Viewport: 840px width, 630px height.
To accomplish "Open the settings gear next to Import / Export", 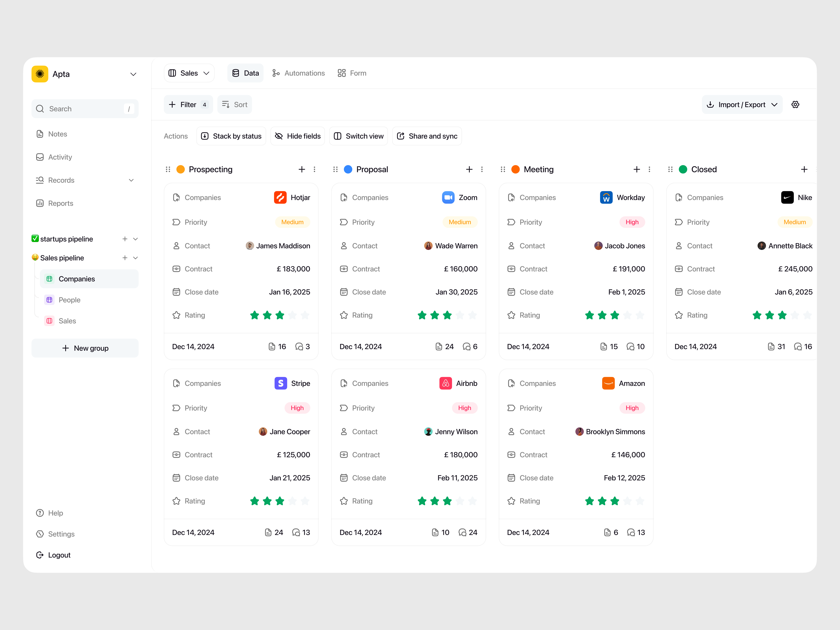I will (795, 104).
